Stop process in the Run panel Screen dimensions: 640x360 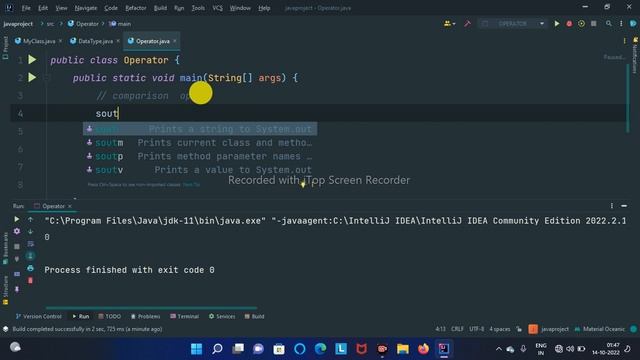click(17, 246)
